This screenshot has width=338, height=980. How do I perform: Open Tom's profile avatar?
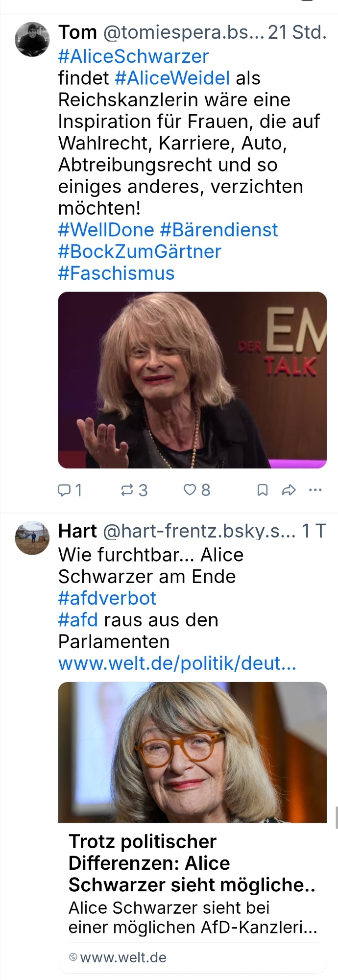pos(32,40)
